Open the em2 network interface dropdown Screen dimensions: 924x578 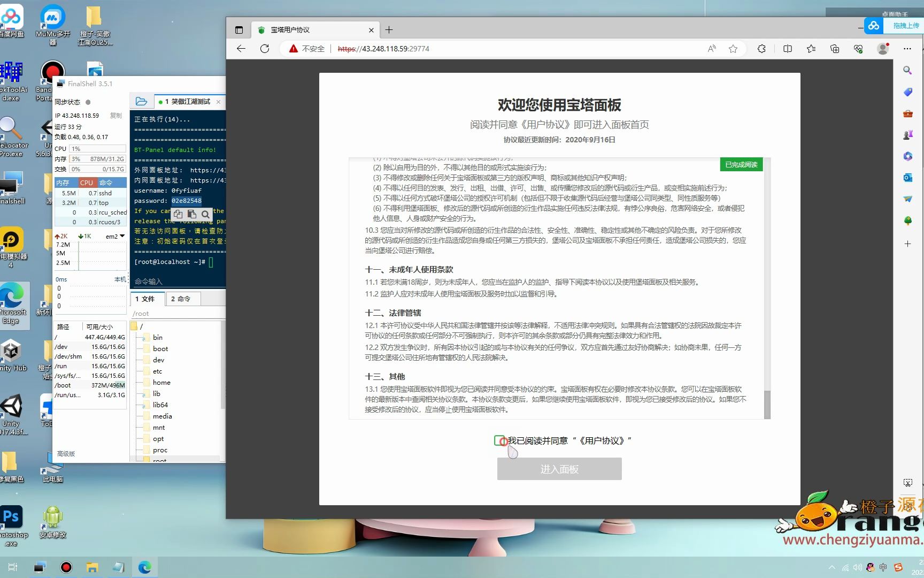tap(115, 236)
